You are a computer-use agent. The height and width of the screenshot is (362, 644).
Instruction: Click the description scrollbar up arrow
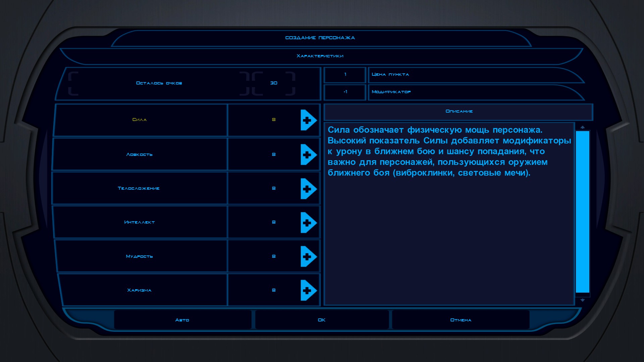[x=583, y=127]
